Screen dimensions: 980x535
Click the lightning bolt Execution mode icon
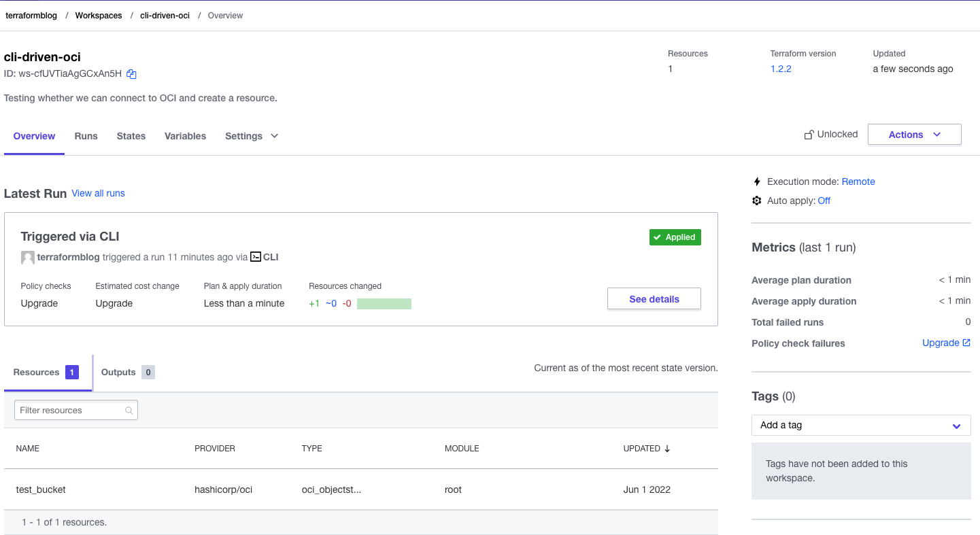coord(757,182)
